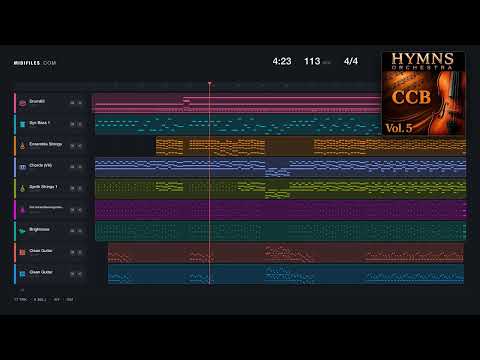The image size is (480, 360).
Task: Click the olive Synth Strings 1 note region
Action: coord(281,188)
